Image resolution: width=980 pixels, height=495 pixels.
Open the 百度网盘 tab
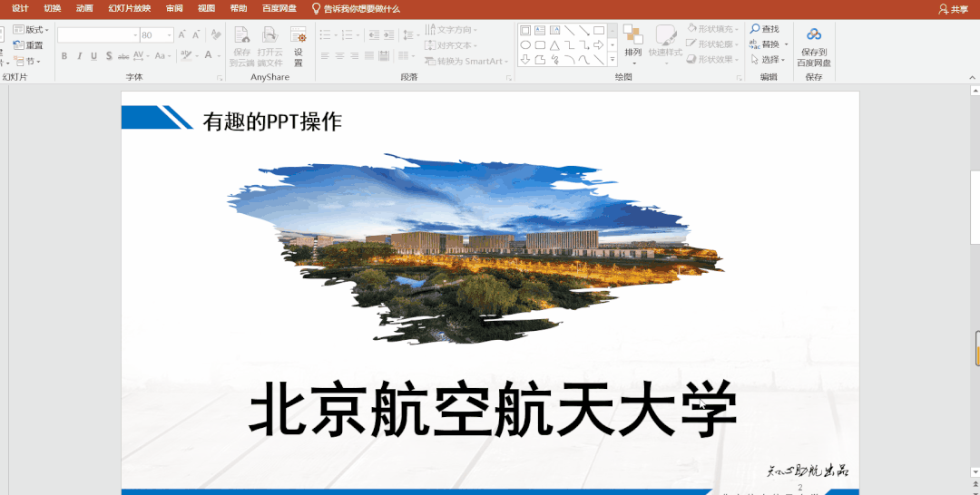click(x=279, y=9)
